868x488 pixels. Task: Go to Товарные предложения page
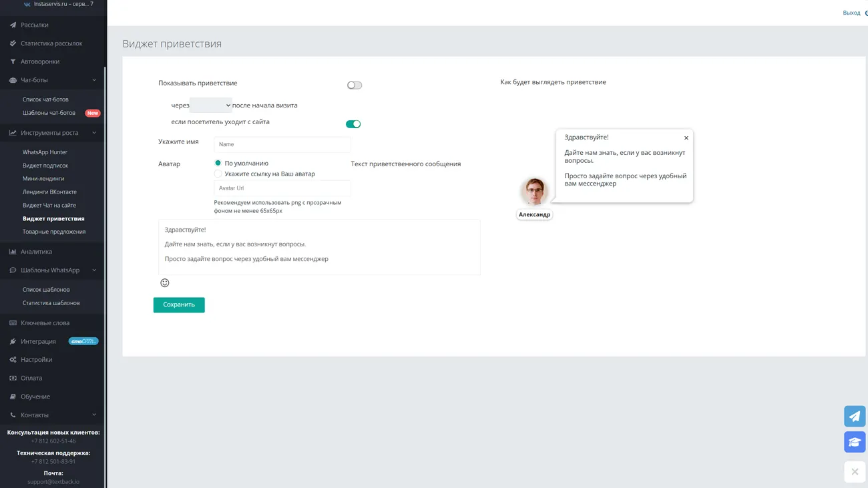click(x=54, y=232)
